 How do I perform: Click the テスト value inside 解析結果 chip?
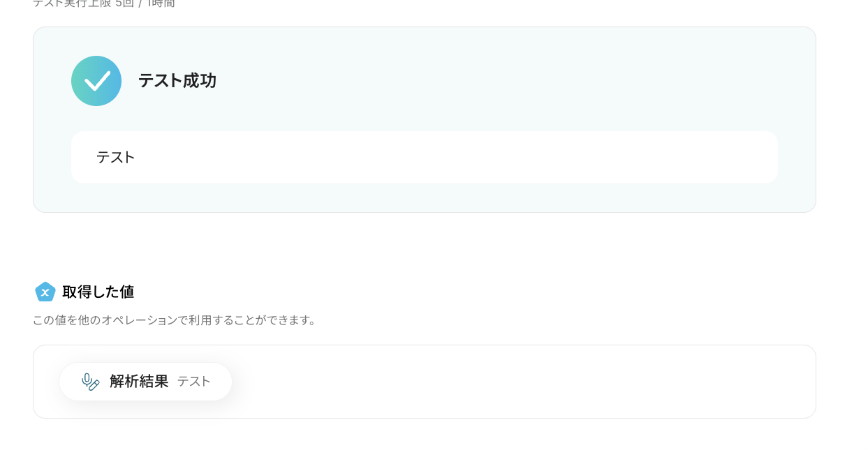click(x=194, y=382)
